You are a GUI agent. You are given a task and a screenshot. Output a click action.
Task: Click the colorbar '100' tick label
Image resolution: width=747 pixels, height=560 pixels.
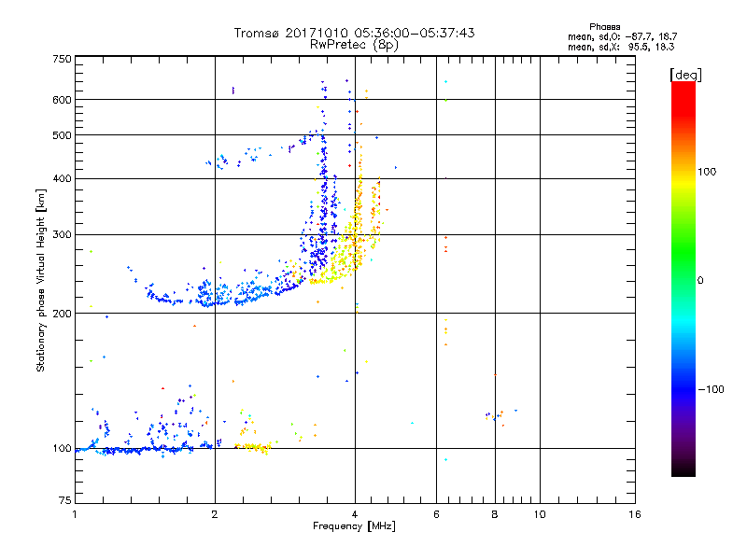707,172
